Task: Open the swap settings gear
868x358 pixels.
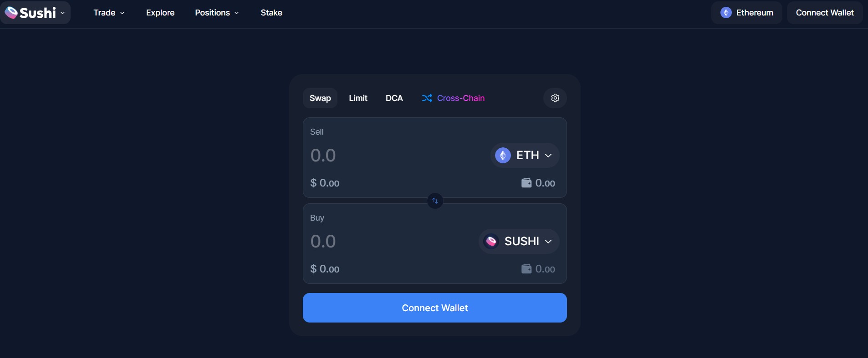Action: [x=555, y=98]
